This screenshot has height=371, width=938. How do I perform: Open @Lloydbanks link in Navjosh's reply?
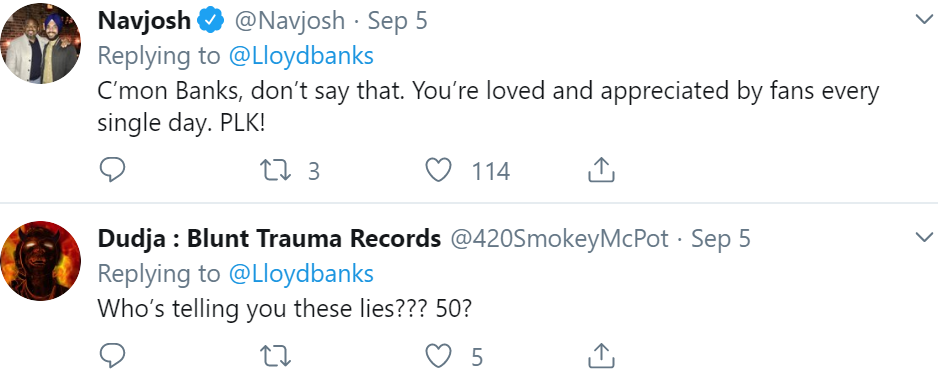[301, 56]
